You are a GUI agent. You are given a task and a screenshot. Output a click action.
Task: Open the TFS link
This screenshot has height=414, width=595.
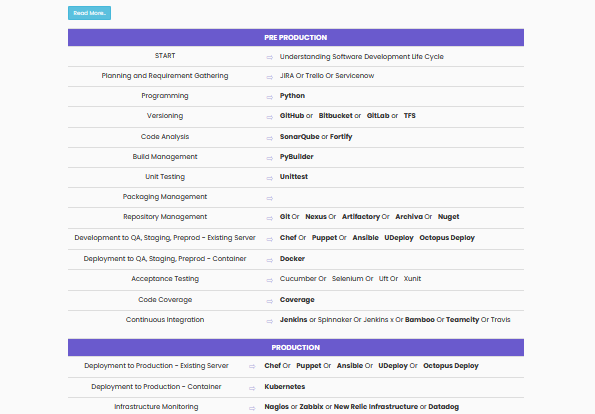coord(409,116)
